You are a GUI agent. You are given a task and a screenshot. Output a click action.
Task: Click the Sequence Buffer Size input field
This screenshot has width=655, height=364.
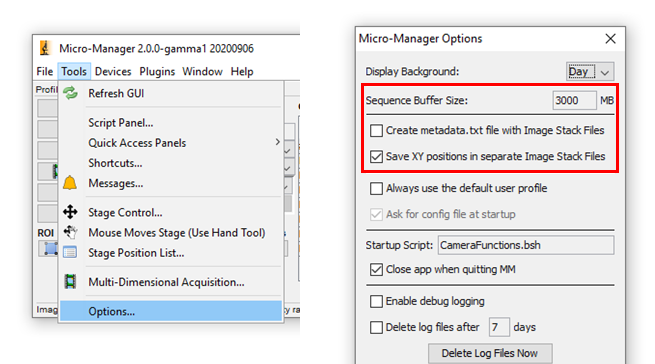574,100
